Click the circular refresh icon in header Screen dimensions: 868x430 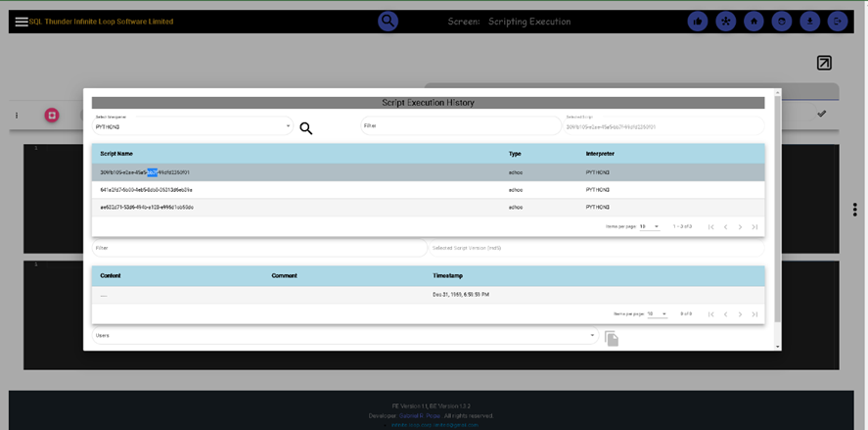[x=782, y=22]
